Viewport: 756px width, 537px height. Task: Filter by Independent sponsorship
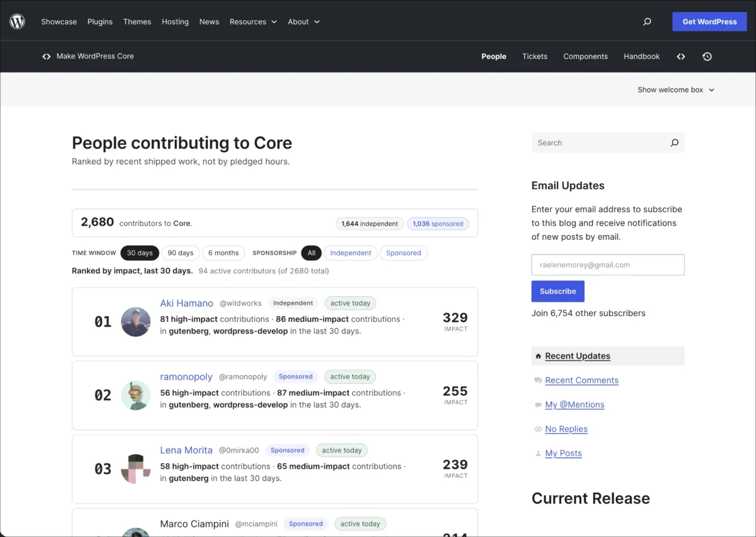click(x=351, y=253)
